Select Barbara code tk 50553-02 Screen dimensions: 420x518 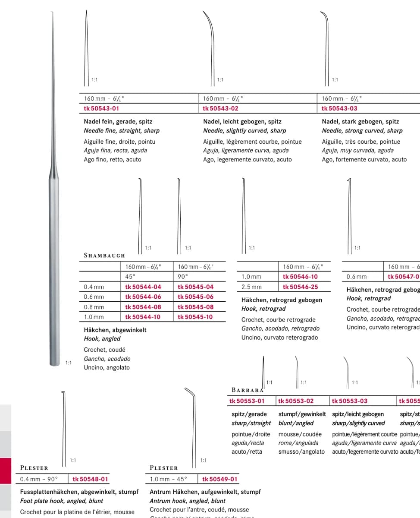pos(296,401)
